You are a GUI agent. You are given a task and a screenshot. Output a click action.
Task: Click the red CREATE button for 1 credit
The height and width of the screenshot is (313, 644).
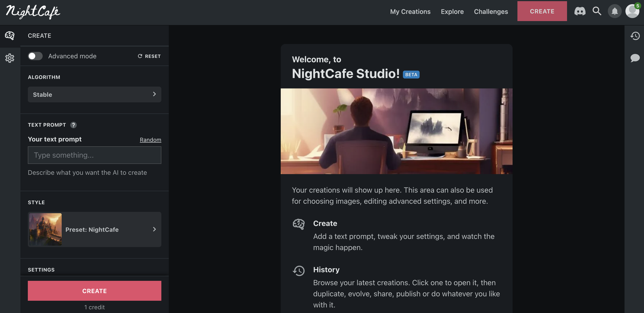(x=94, y=291)
